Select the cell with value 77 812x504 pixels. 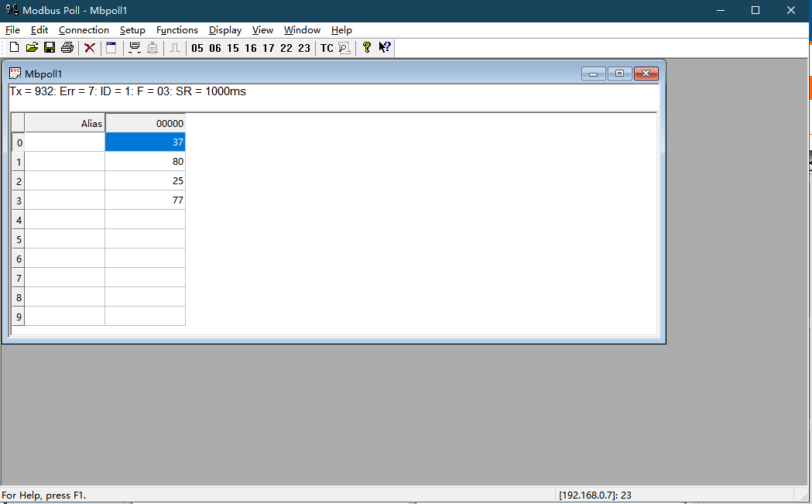(x=145, y=200)
